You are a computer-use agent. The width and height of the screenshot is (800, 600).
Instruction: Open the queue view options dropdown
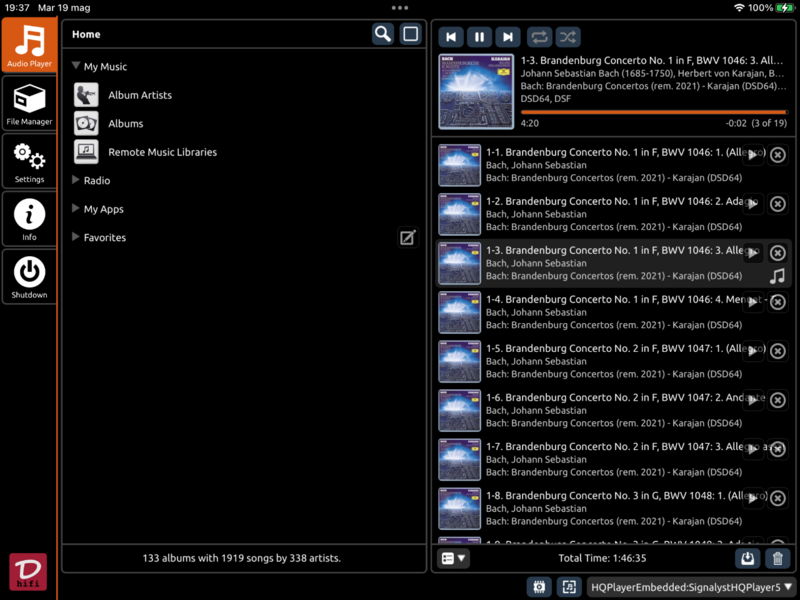pos(453,558)
